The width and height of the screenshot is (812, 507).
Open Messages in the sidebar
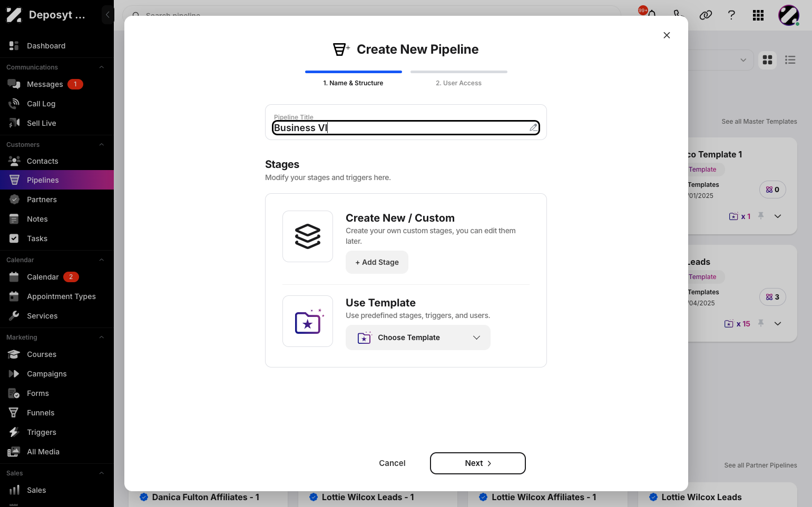click(45, 84)
